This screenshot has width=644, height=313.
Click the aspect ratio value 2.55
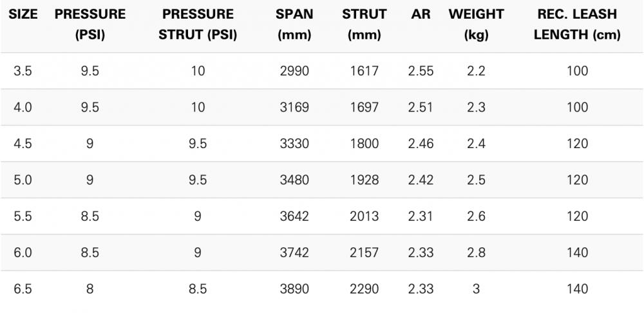(x=421, y=71)
